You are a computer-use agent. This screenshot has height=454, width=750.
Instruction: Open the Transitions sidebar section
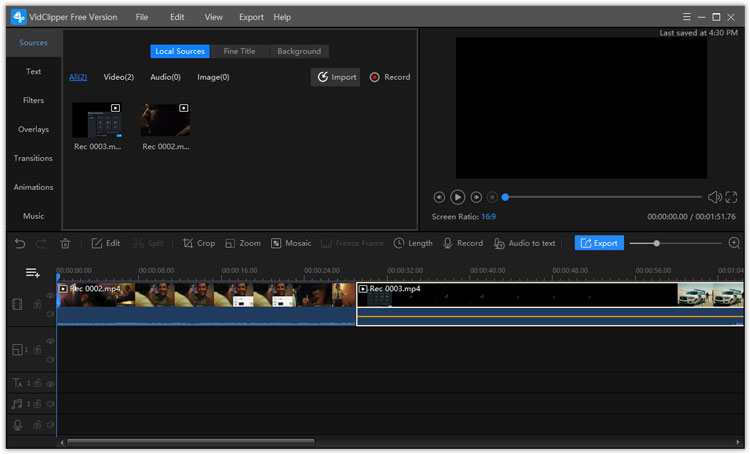pos(33,158)
